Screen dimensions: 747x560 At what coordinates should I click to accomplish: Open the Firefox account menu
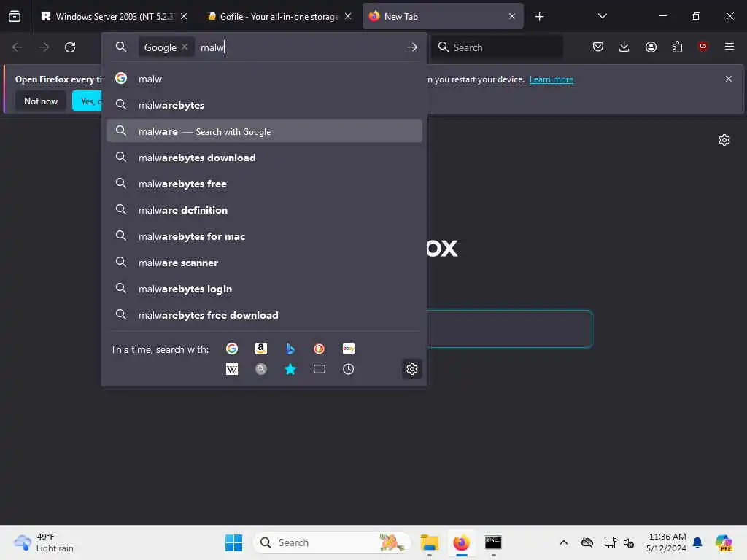click(651, 47)
